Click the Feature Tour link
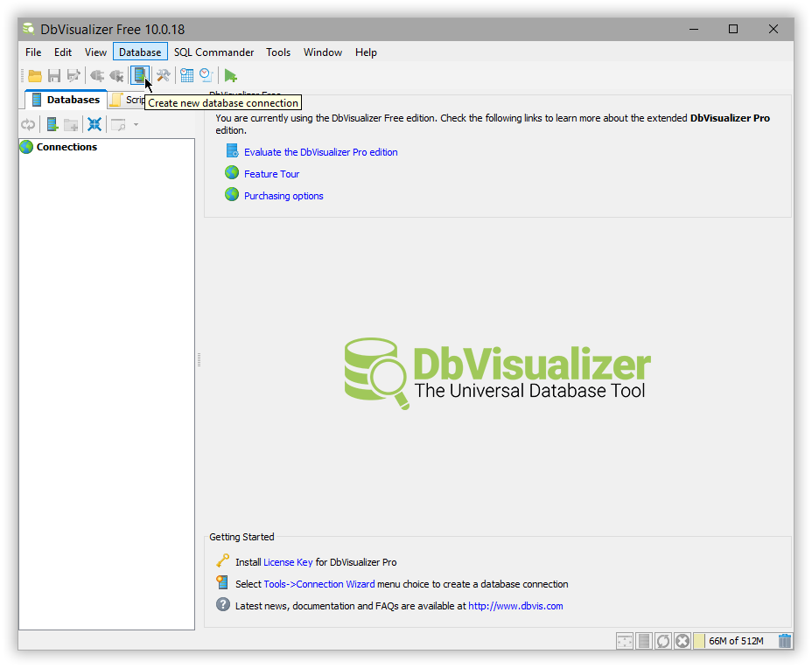 (x=271, y=174)
